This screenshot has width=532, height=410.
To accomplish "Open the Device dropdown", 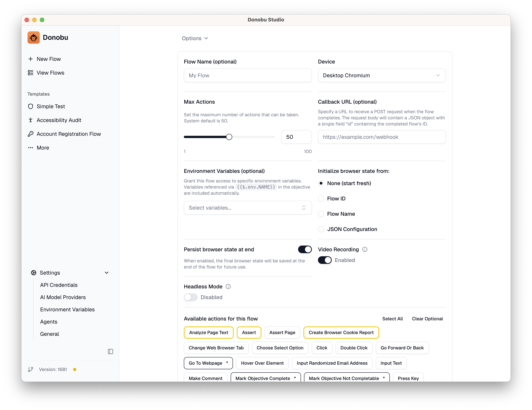I will [x=381, y=75].
